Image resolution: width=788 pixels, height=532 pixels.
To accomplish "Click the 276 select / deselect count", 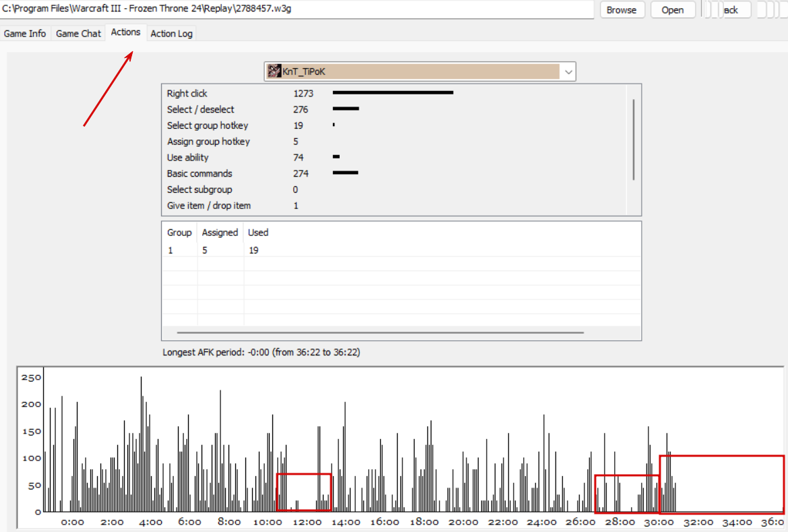I will 301,109.
